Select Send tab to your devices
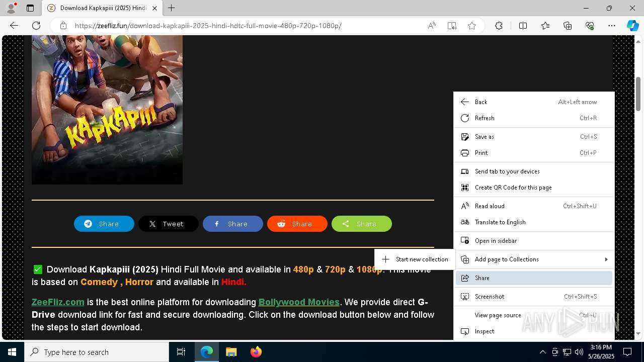The height and width of the screenshot is (362, 644). (x=534, y=171)
